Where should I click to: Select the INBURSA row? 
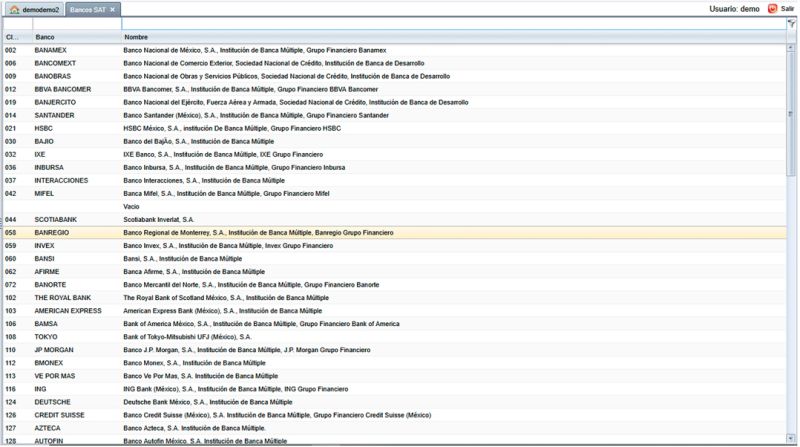coord(394,167)
